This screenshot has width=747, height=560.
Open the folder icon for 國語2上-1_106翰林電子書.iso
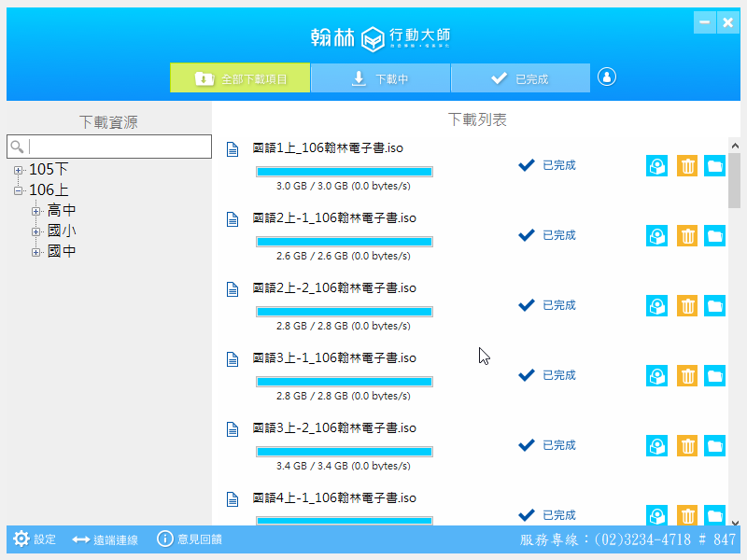714,236
